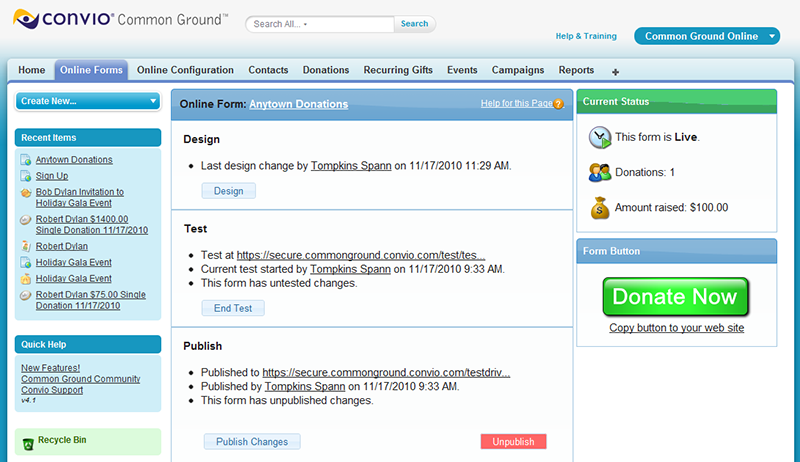Viewport: 800px width, 462px height.
Task: Click the Donations people icon
Action: coord(600,172)
